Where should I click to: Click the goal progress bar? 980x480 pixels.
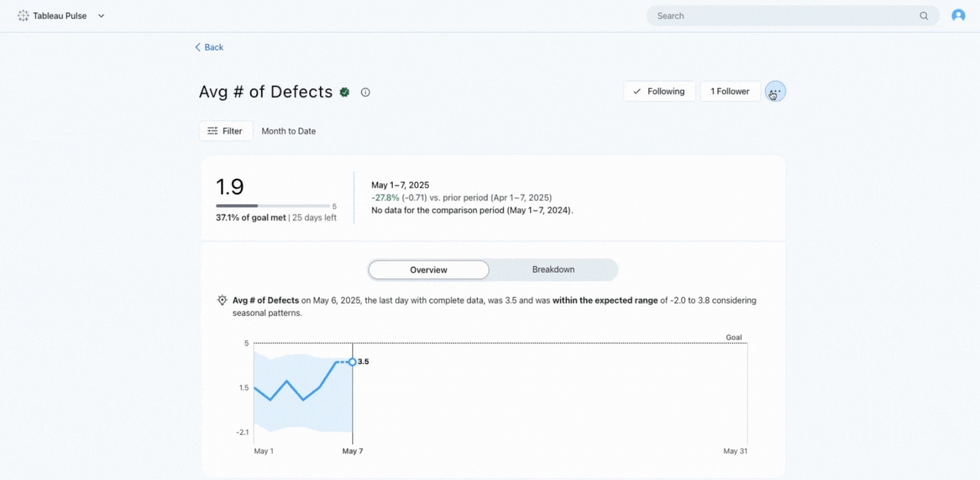tap(272, 206)
